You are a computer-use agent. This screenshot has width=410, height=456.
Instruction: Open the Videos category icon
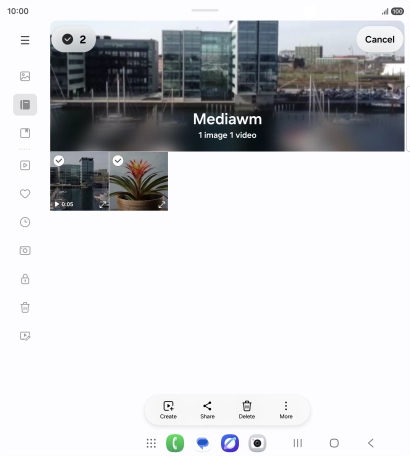click(25, 165)
